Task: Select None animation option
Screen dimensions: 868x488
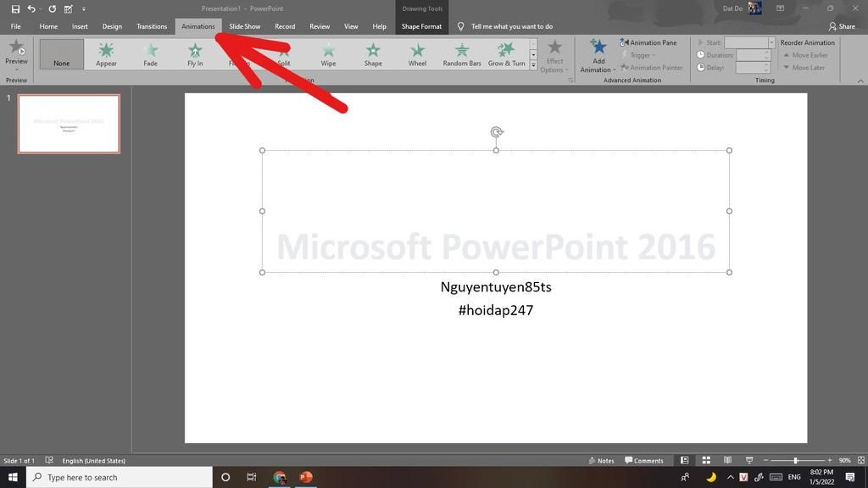Action: tap(61, 54)
